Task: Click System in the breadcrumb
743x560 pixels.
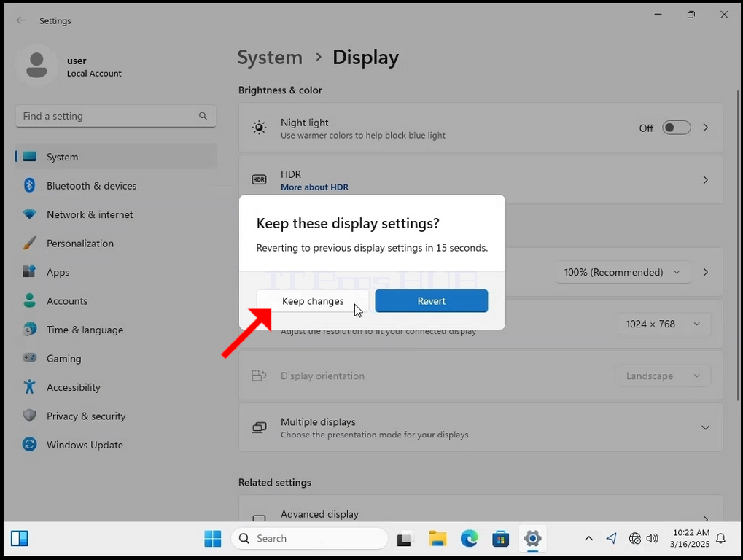Action: pyautogui.click(x=270, y=58)
